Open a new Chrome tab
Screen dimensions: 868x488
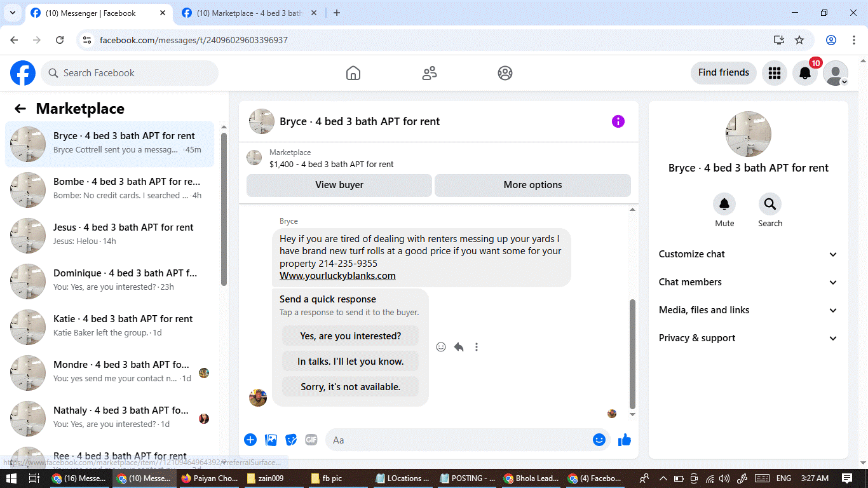[x=337, y=13]
